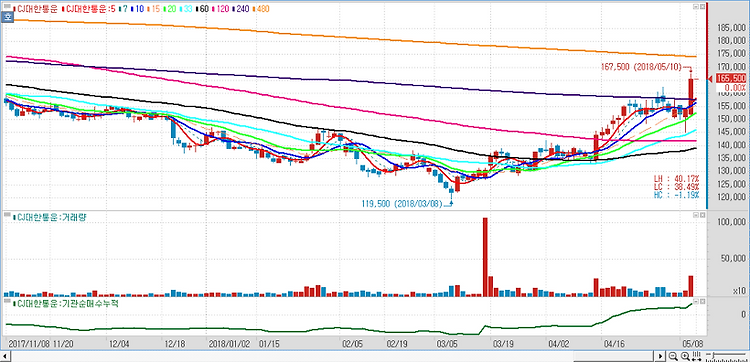Click the LH : 40.17% statistic
Screen dimensions: 750x362
coord(677,178)
